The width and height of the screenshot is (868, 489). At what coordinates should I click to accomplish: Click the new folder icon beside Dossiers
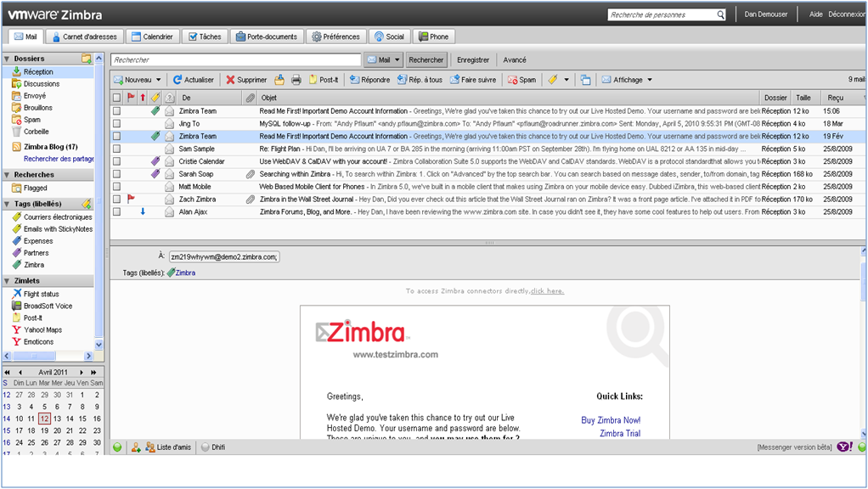(x=87, y=58)
